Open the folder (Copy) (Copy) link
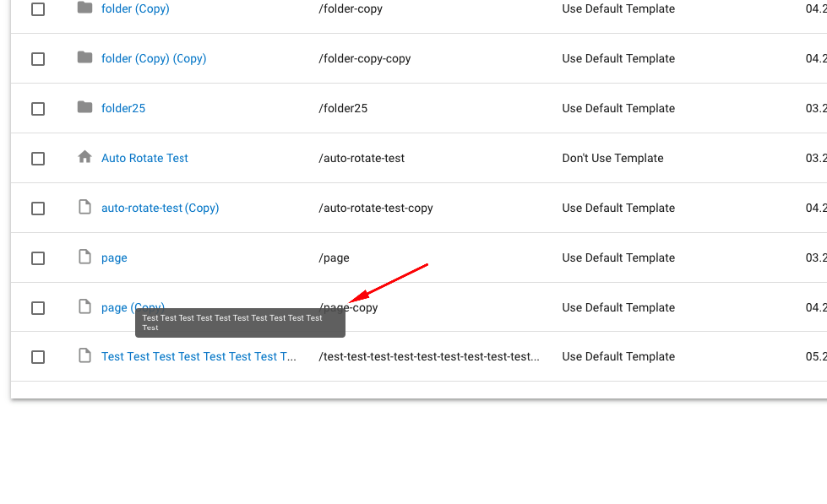Screen dimensions: 827x504 click(x=154, y=58)
